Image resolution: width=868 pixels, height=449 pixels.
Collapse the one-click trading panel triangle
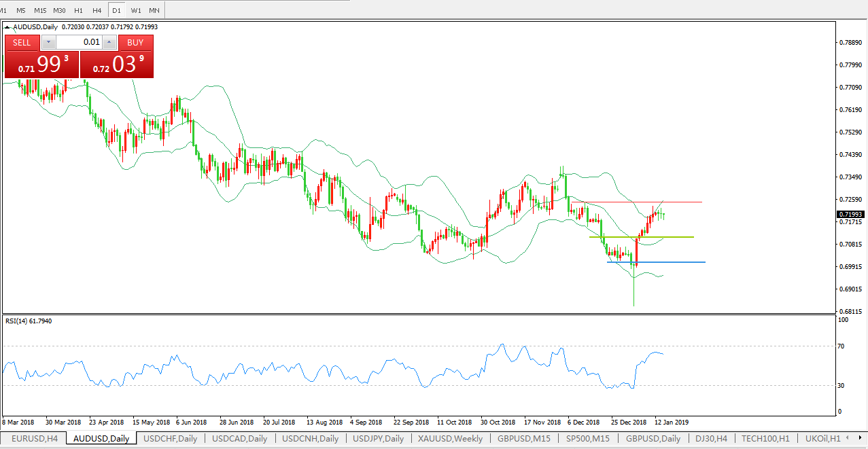8,27
